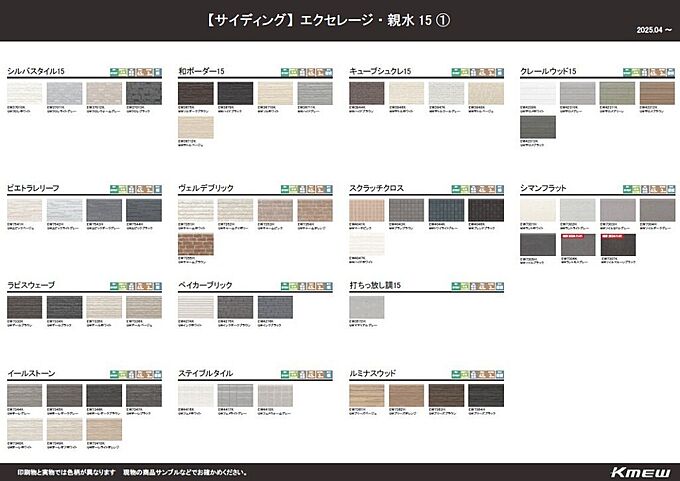Select the blue-gray swatch under ベイカーブリック
This screenshot has width=680, height=481.
coord(275,308)
